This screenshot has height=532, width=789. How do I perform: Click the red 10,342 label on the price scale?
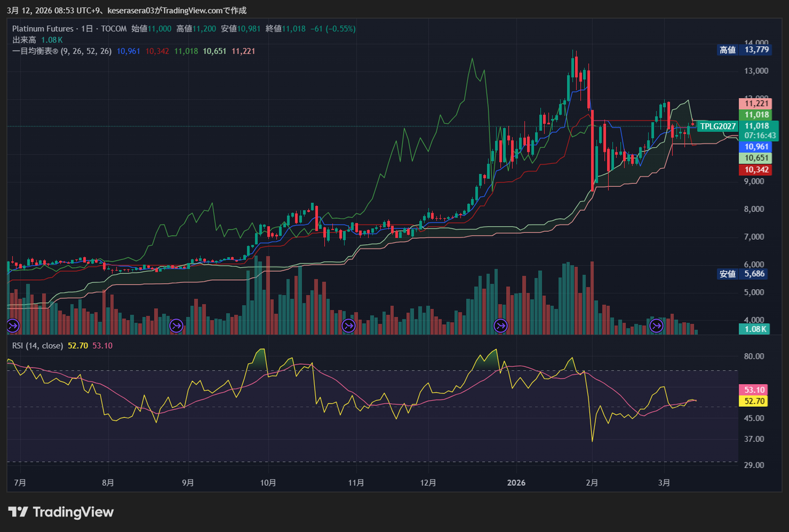pos(756,170)
